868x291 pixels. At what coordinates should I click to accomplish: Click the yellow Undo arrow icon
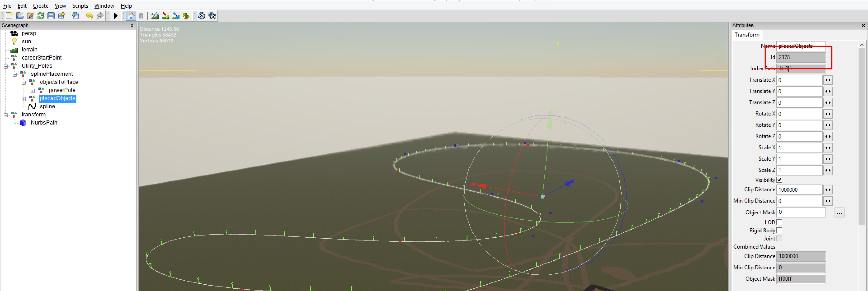89,16
